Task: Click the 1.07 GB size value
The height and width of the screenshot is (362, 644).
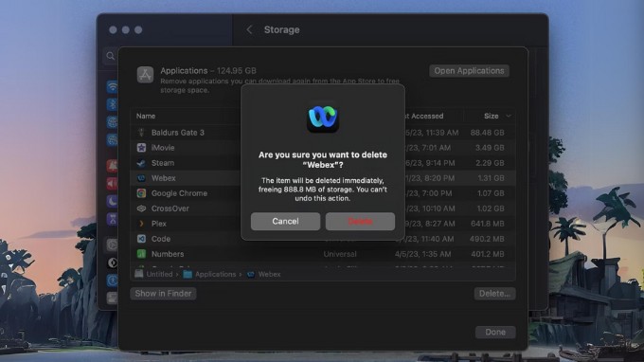Action: tap(490, 193)
